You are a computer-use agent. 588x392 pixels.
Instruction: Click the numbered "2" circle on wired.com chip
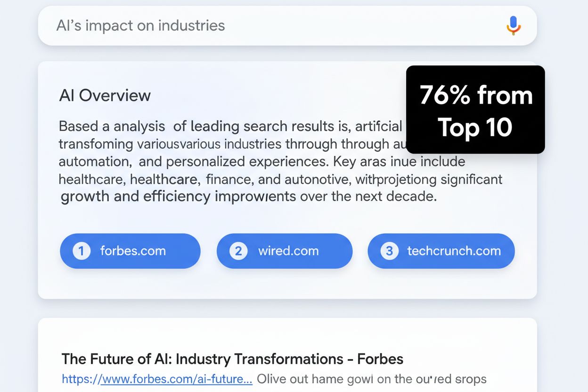tap(237, 251)
